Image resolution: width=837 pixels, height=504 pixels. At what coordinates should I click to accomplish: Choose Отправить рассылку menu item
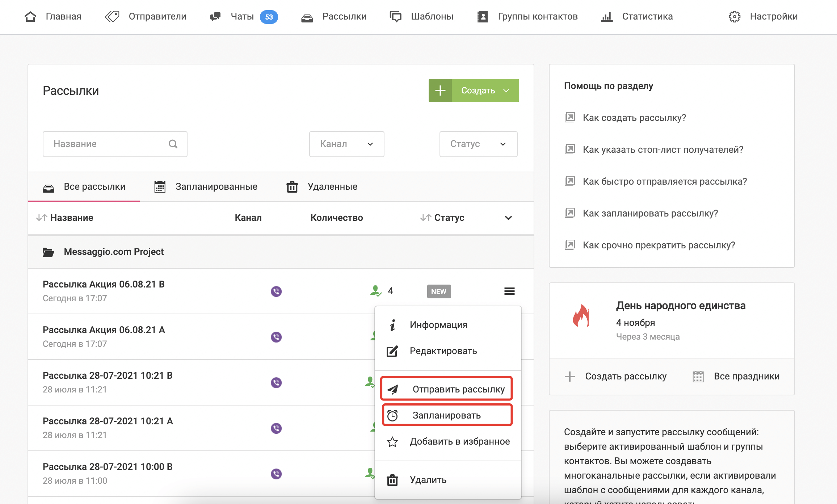447,389
